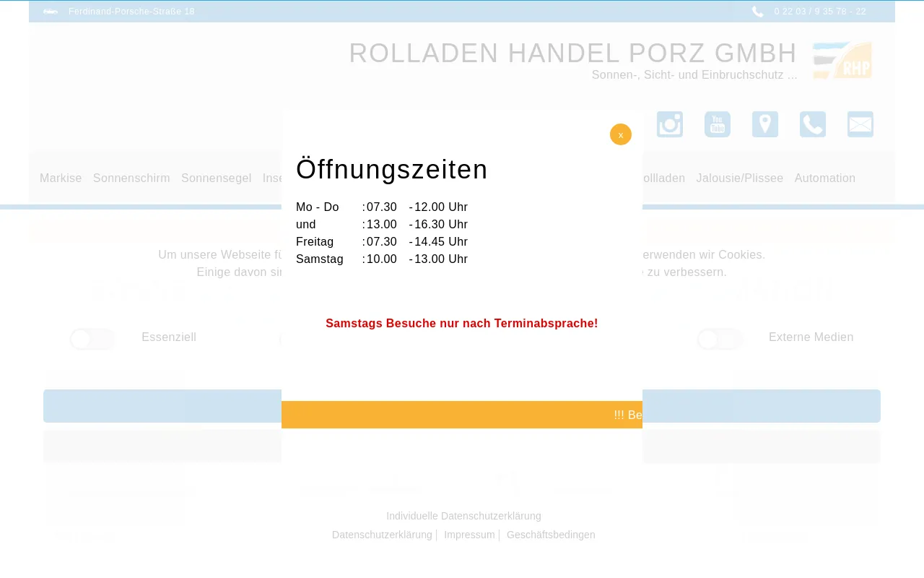The height and width of the screenshot is (578, 924).
Task: Click the email envelope icon
Action: point(860,124)
